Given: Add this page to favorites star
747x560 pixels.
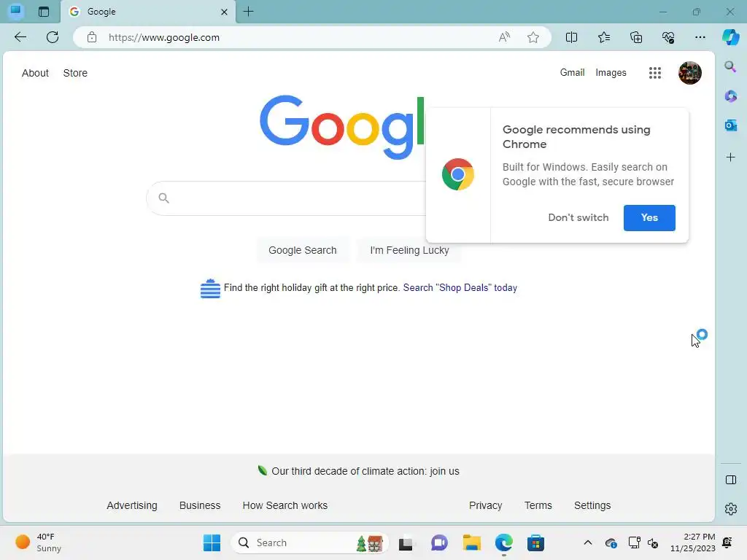Looking at the screenshot, I should click(533, 37).
